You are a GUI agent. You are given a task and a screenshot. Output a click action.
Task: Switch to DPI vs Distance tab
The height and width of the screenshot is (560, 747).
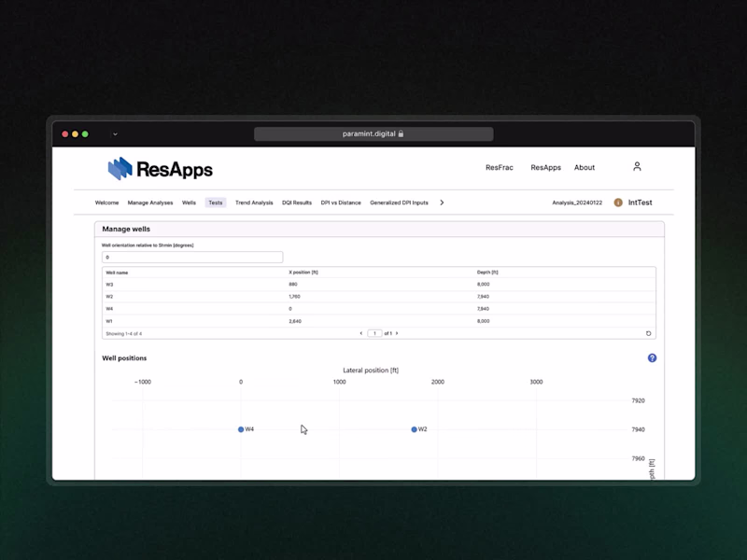click(x=341, y=203)
